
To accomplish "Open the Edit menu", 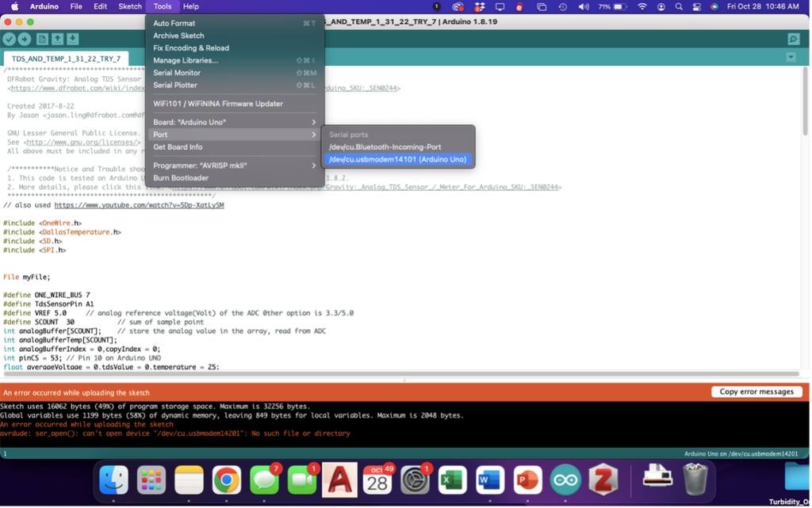I will [100, 6].
